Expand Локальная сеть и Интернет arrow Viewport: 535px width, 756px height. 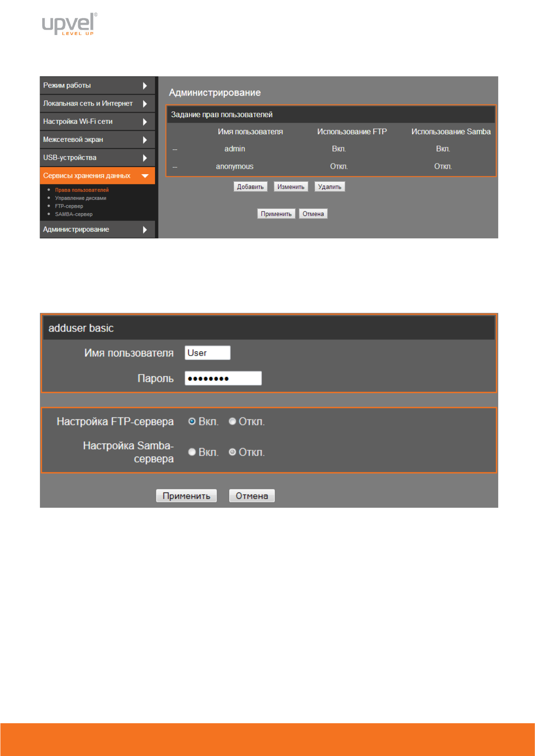(145, 104)
